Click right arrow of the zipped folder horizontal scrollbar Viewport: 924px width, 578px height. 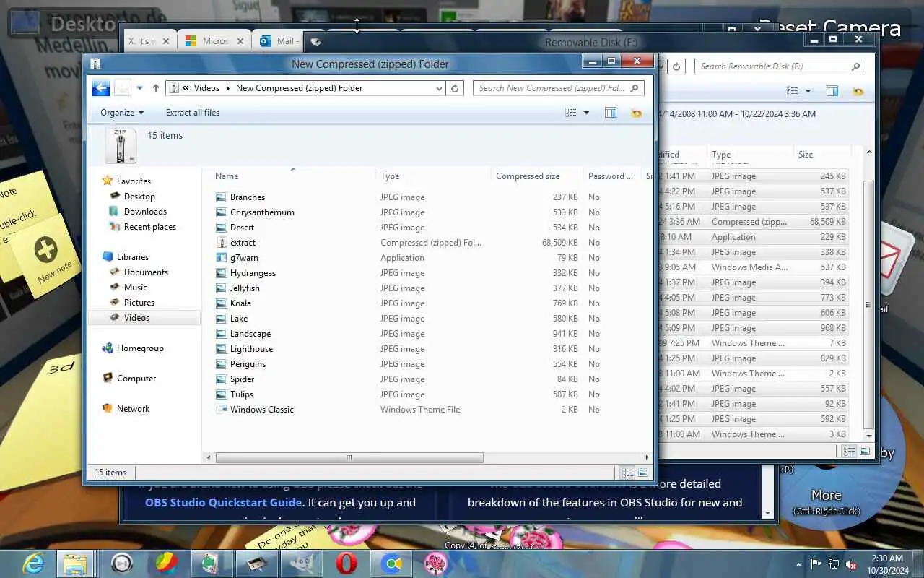tap(648, 457)
